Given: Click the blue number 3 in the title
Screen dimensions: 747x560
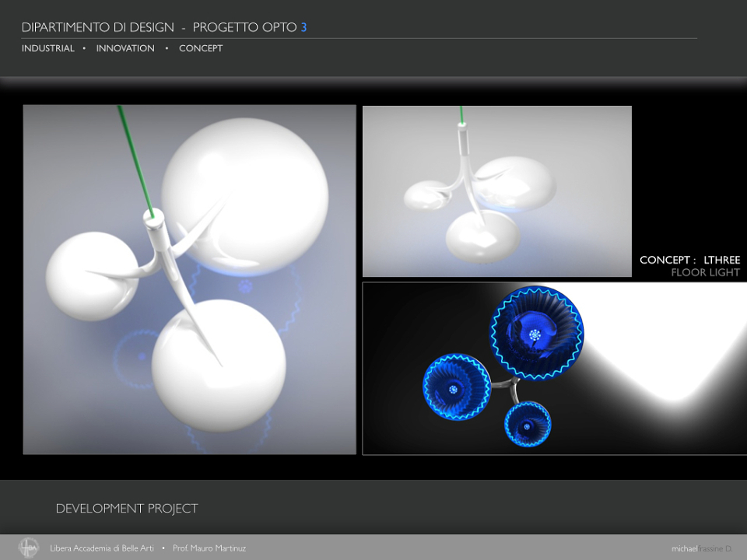Looking at the screenshot, I should [x=303, y=27].
